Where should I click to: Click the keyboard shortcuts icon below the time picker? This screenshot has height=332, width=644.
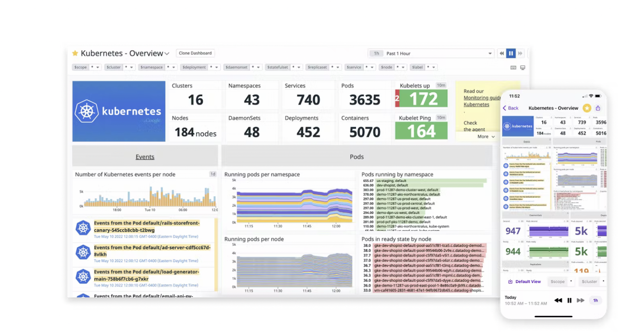coord(513,68)
